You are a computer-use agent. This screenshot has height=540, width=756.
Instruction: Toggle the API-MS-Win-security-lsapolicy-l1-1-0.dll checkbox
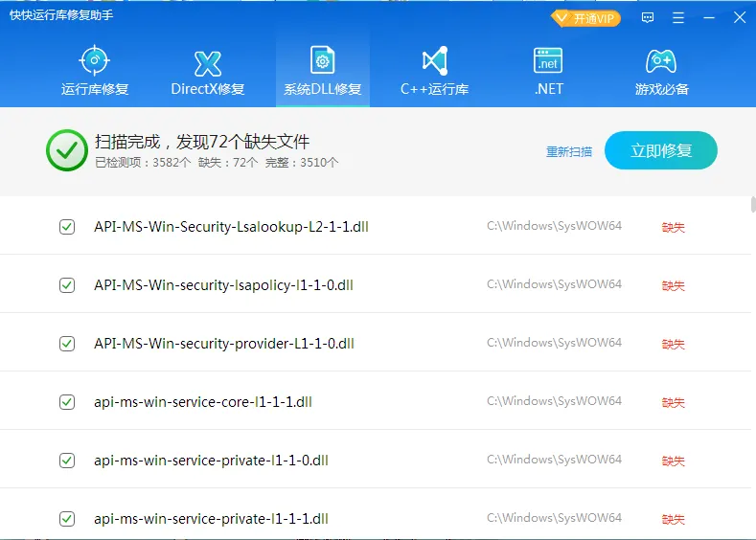(67, 285)
